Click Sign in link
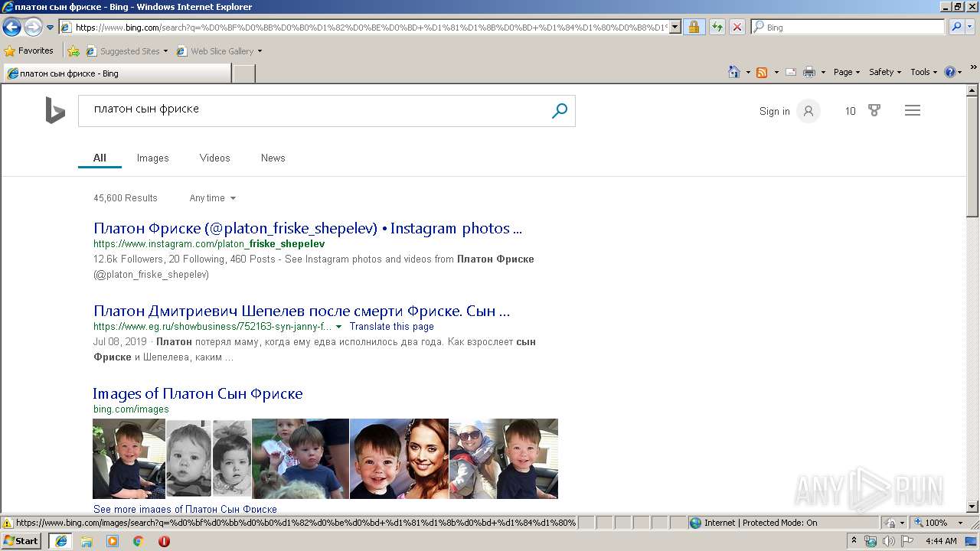The width and height of the screenshot is (980, 551). coord(774,111)
